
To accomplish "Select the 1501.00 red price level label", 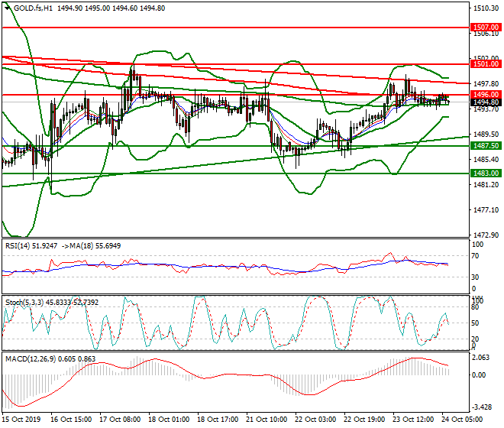I will point(486,64).
